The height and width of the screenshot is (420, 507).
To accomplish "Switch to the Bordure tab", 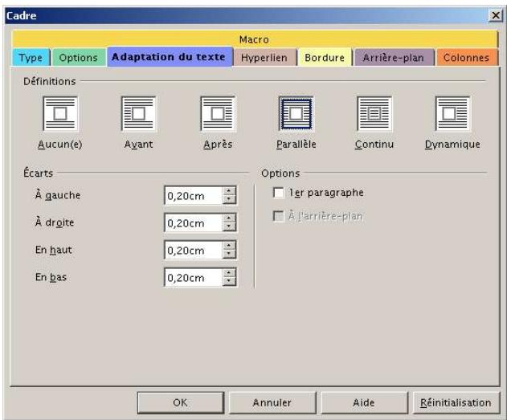I will point(325,58).
